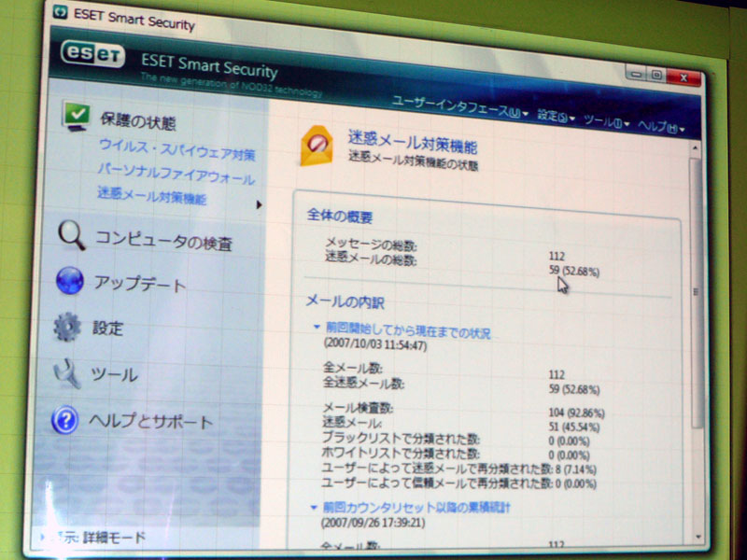747x560 pixels.
Task: Go to the アップデート label
Action: coord(139,284)
